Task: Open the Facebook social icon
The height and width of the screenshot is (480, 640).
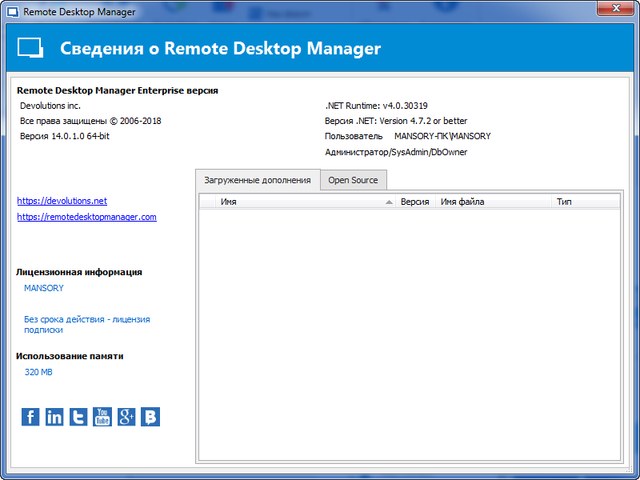Action: pos(30,417)
